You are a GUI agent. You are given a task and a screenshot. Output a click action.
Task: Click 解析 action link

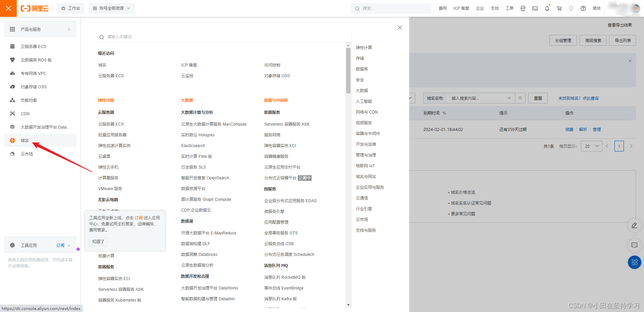click(x=583, y=130)
